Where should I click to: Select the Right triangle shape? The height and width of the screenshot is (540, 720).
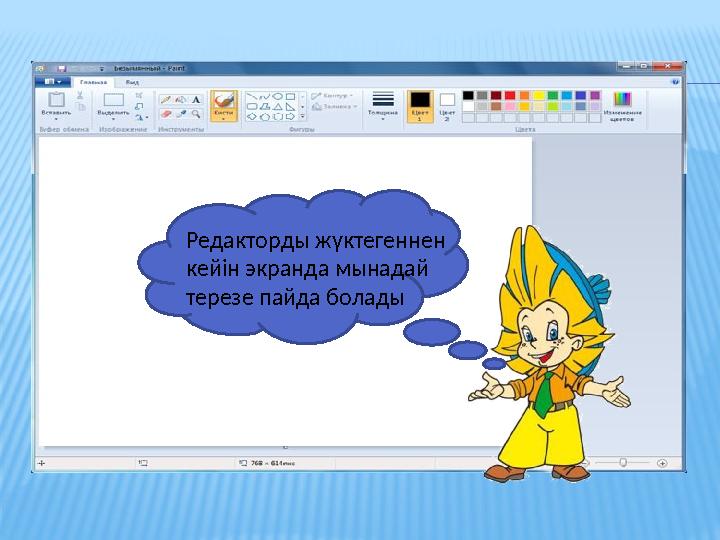click(x=290, y=107)
